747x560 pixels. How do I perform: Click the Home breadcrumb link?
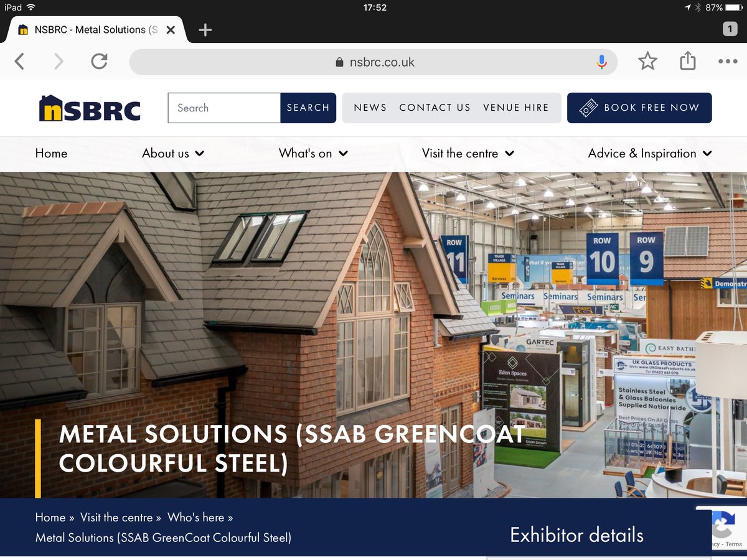pos(50,518)
